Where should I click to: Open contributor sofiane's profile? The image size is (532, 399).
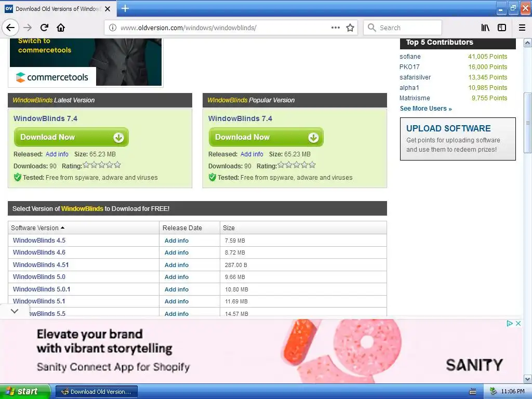[410, 56]
